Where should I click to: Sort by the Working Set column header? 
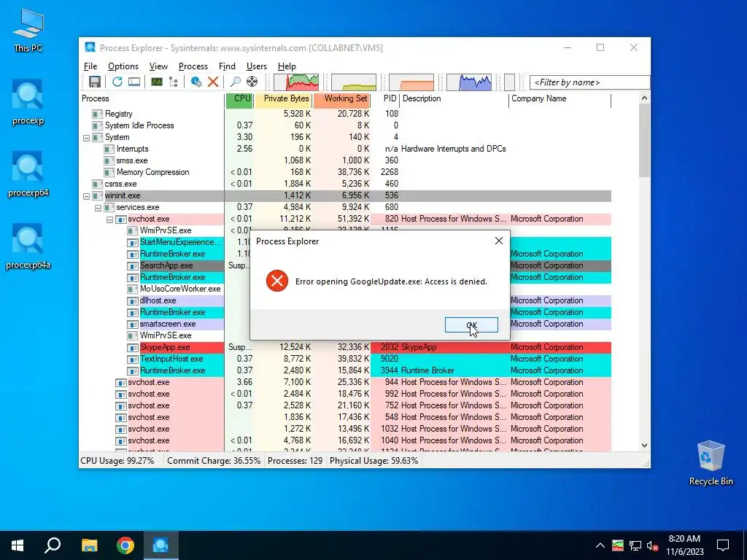(342, 98)
